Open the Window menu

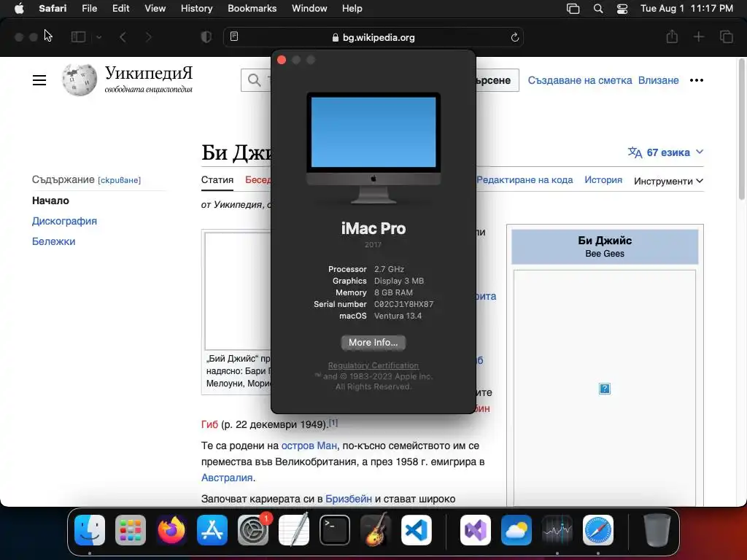(309, 9)
